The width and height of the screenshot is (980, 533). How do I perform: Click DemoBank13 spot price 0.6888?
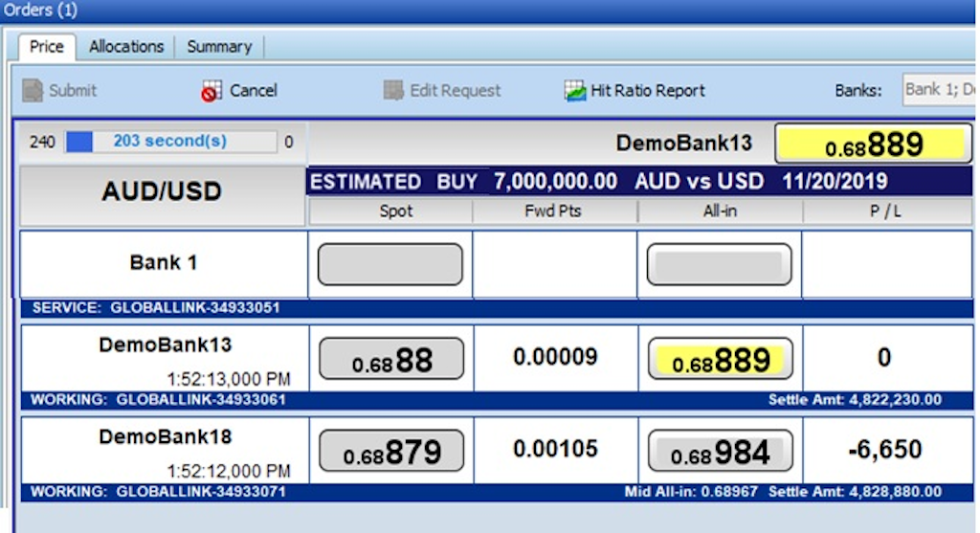point(390,360)
